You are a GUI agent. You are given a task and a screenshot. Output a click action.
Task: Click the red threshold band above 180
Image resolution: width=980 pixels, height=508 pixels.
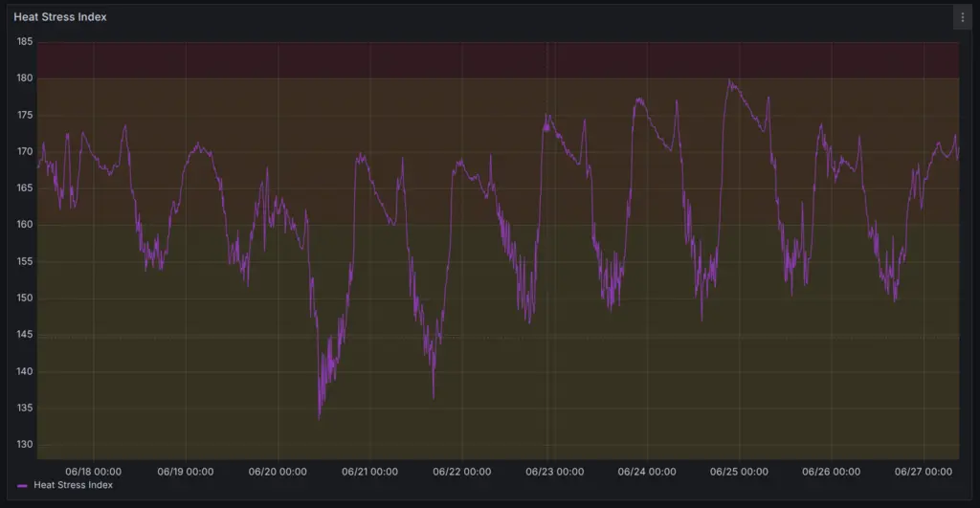498,59
